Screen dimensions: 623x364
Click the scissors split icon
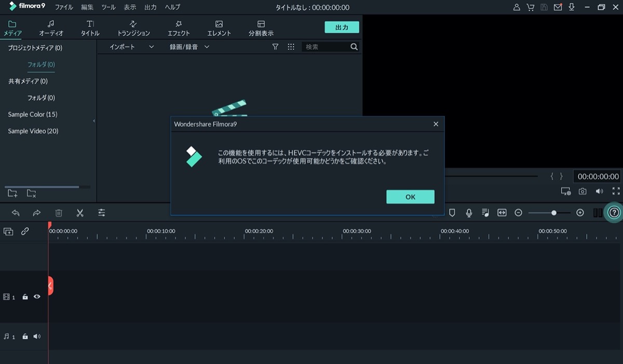tap(80, 213)
